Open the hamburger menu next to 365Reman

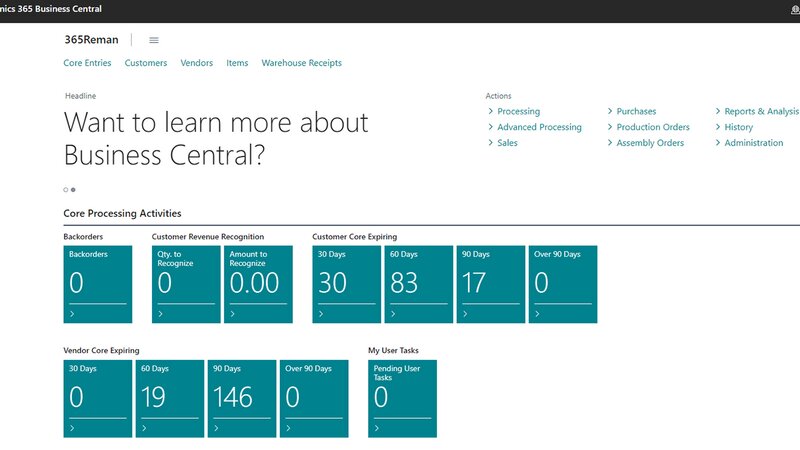pos(154,40)
